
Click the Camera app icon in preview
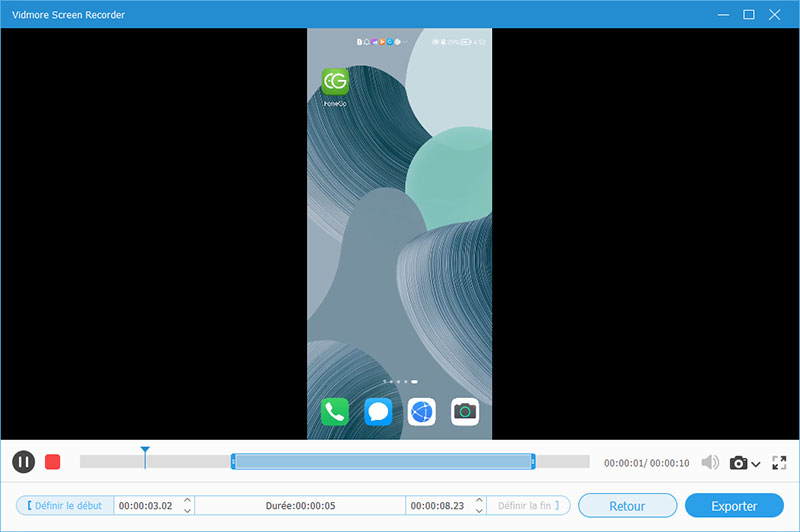pos(465,411)
